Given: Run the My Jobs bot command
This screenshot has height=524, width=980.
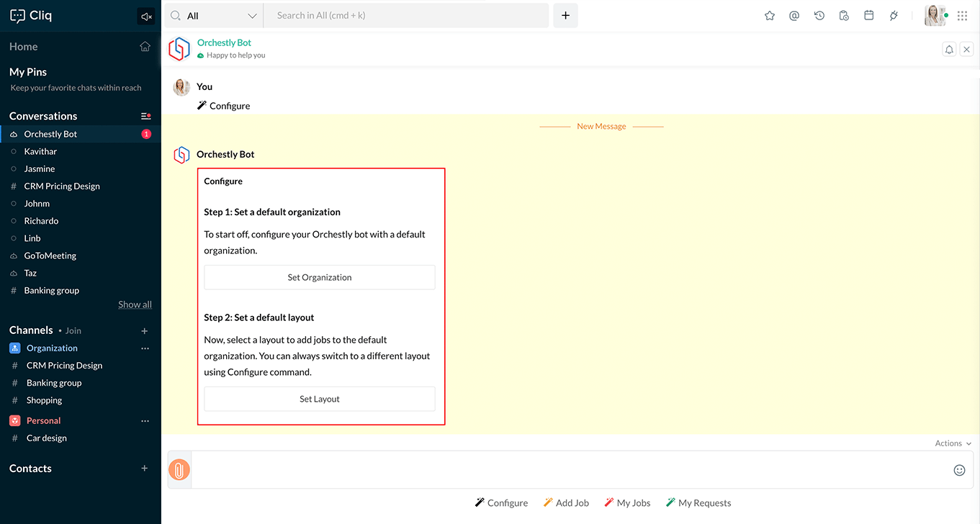Looking at the screenshot, I should pyautogui.click(x=627, y=503).
